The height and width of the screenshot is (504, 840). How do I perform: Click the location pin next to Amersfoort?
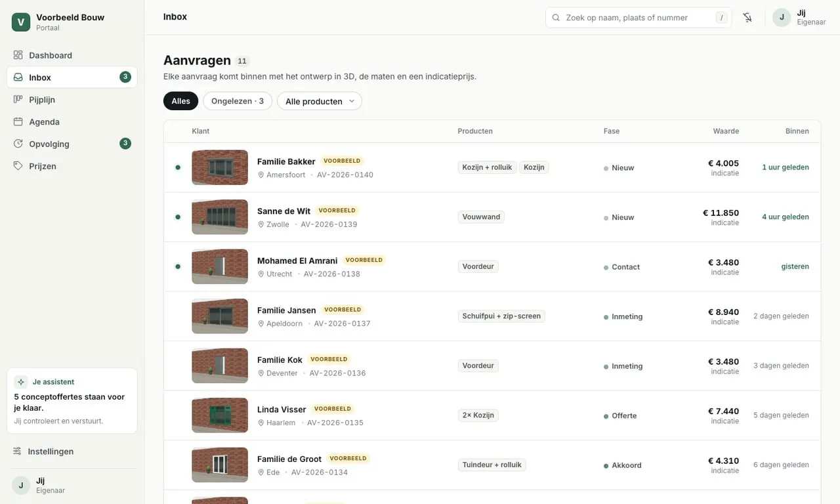261,175
